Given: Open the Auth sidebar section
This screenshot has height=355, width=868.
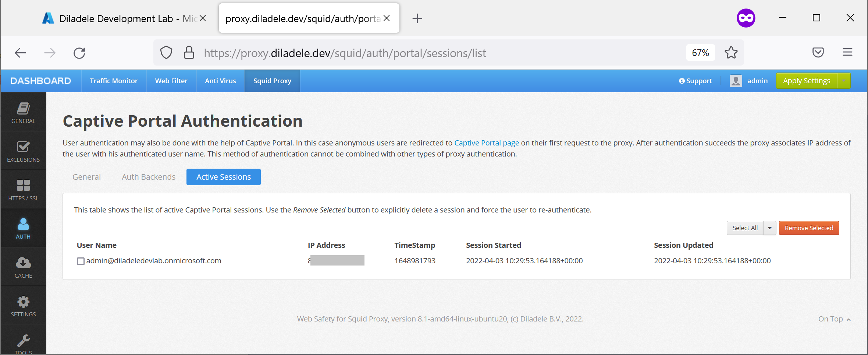Looking at the screenshot, I should click(x=23, y=228).
